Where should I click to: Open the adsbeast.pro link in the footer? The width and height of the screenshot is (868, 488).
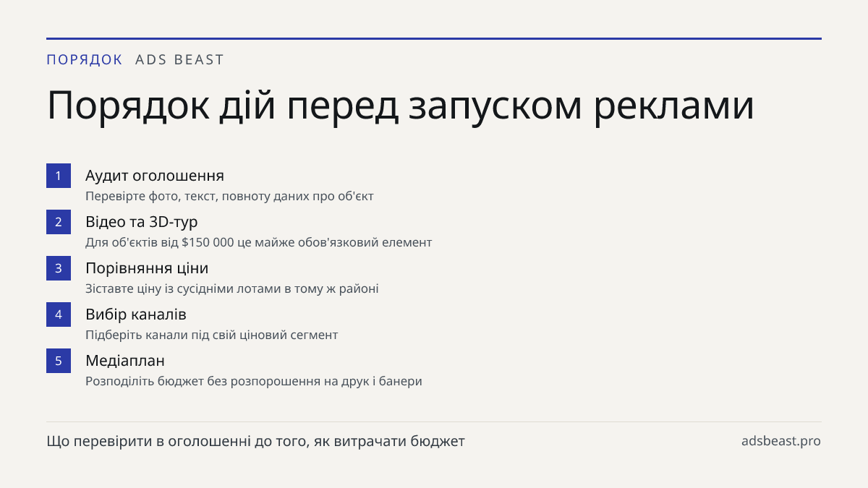781,441
